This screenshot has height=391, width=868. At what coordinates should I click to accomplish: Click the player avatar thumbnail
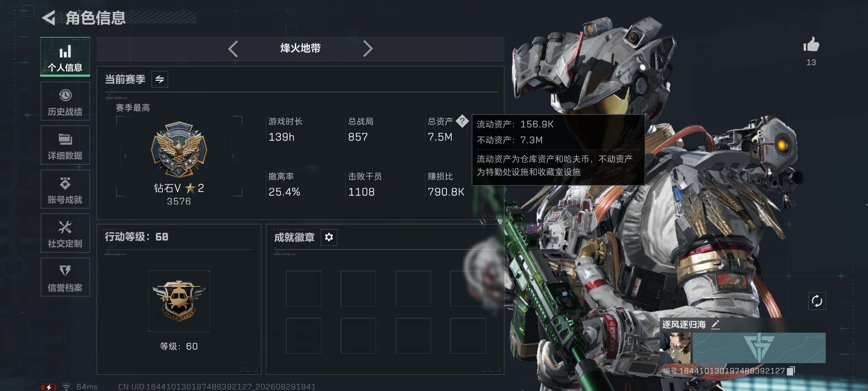675,348
